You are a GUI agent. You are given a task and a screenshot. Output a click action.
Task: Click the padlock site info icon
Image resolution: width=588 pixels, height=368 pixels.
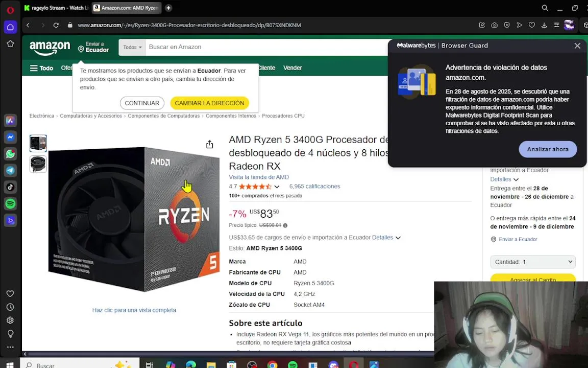pyautogui.click(x=70, y=25)
